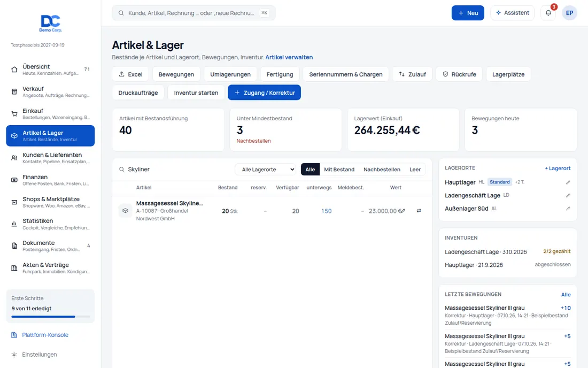Image resolution: width=588 pixels, height=368 pixels.
Task: Select the Leer filter tab
Action: point(415,170)
